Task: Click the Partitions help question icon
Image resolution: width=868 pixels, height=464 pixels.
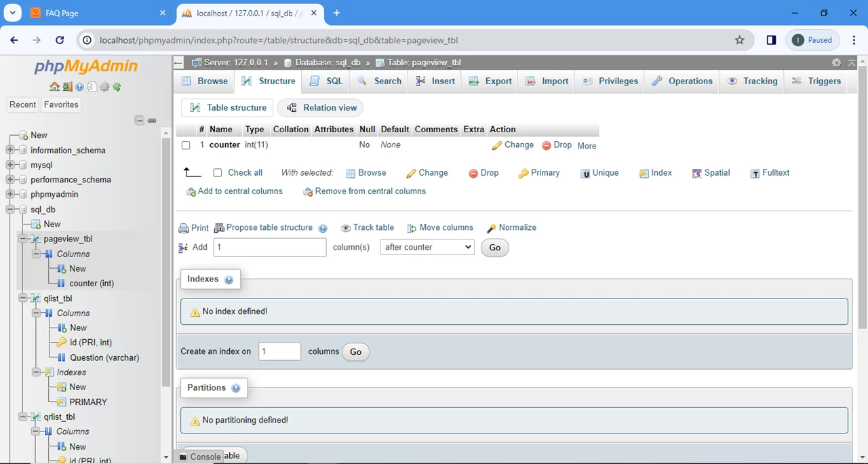Action: 235,388
